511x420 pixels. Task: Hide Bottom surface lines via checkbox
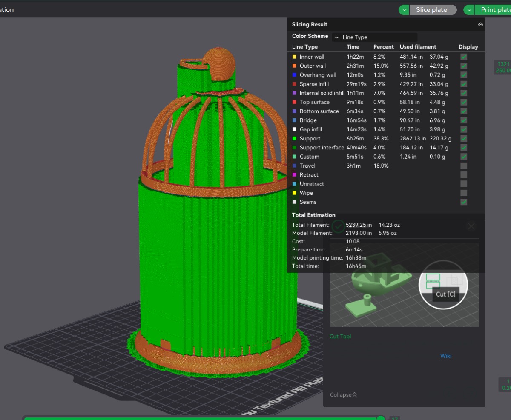pyautogui.click(x=464, y=111)
